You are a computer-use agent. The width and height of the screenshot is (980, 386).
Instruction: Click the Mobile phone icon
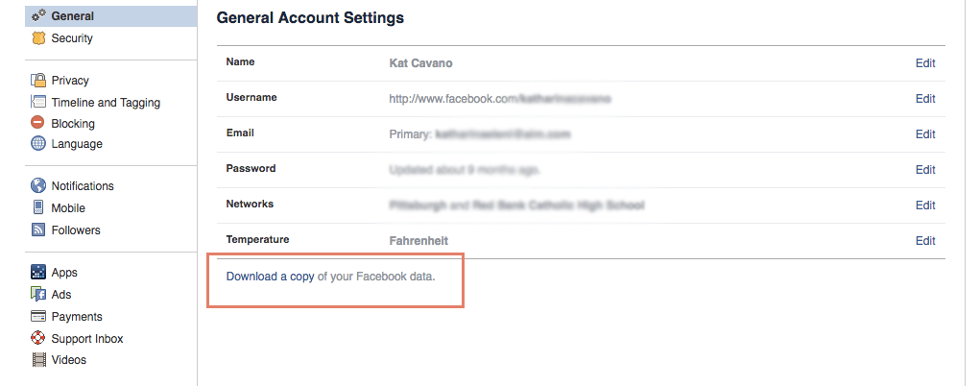38,207
